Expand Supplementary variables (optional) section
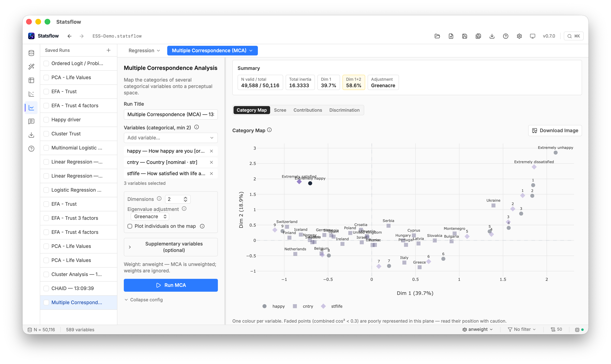Viewport: 611px width, 364px height. click(x=171, y=247)
